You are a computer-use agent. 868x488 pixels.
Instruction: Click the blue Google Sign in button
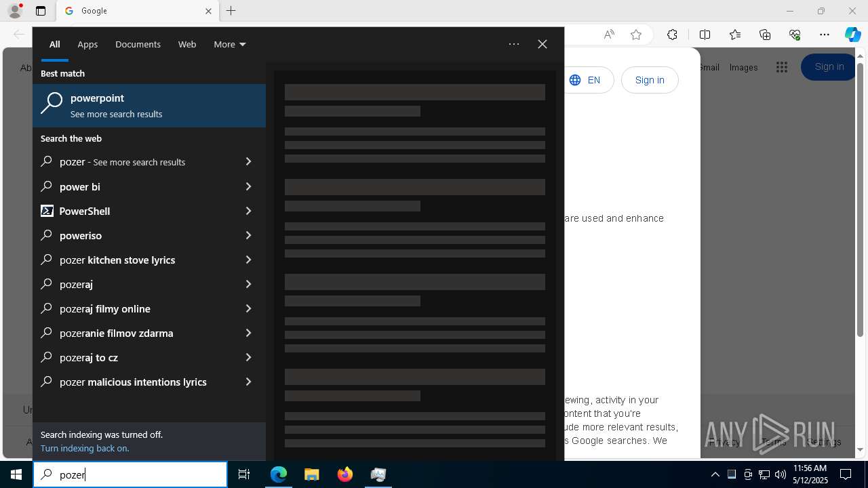point(829,67)
